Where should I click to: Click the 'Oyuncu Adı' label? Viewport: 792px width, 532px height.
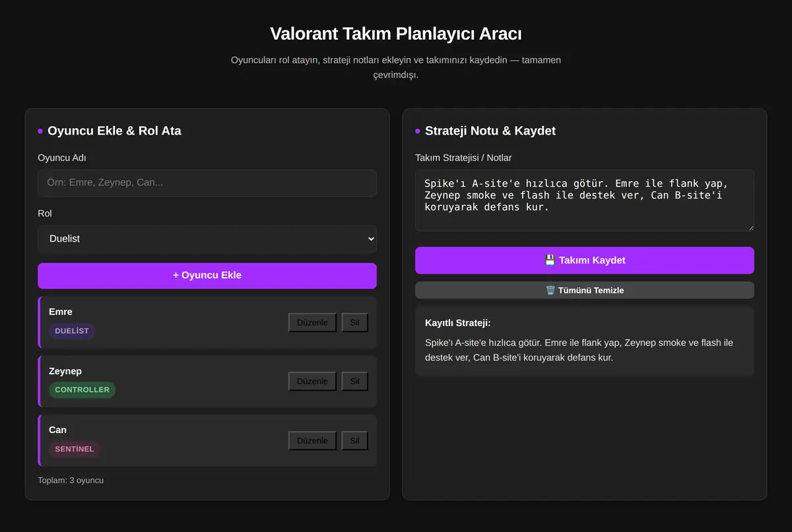[x=62, y=158]
